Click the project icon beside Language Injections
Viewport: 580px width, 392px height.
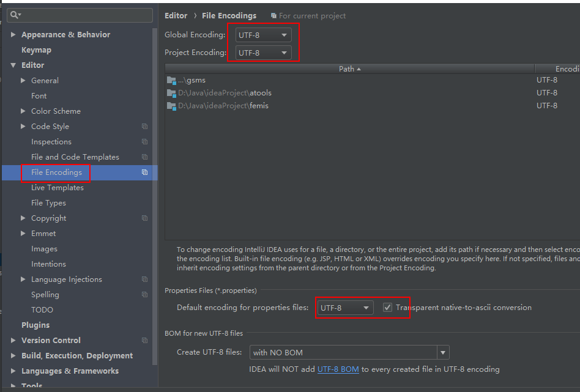pos(144,279)
